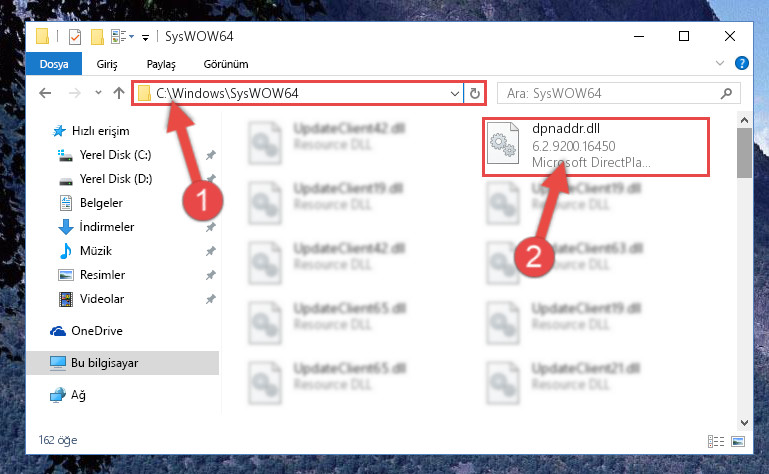This screenshot has width=769, height=474.
Task: Unpin İndirmeler using its pin icon
Action: point(210,227)
